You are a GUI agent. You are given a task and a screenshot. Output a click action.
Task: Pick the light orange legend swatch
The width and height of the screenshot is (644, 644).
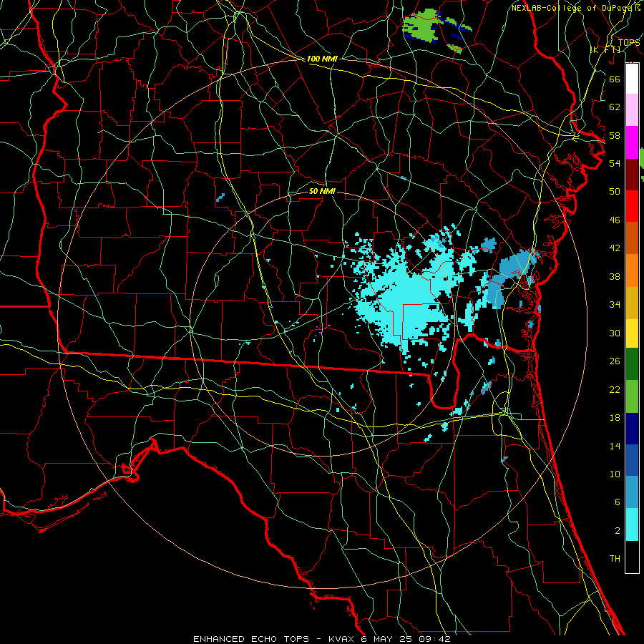tap(632, 270)
